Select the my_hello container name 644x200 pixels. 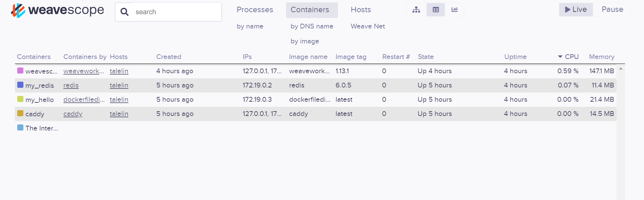40,100
